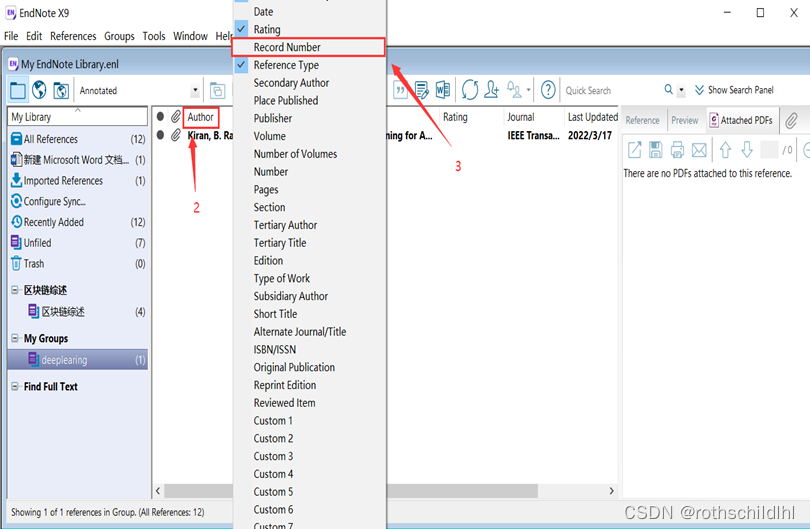Click the Quick Search input field
The height and width of the screenshot is (529, 810).
pyautogui.click(x=611, y=90)
